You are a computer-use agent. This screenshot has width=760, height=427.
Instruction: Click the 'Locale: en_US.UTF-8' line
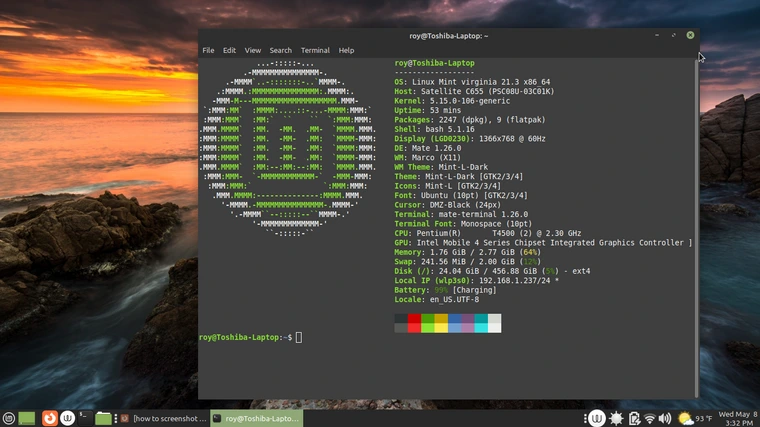437,300
